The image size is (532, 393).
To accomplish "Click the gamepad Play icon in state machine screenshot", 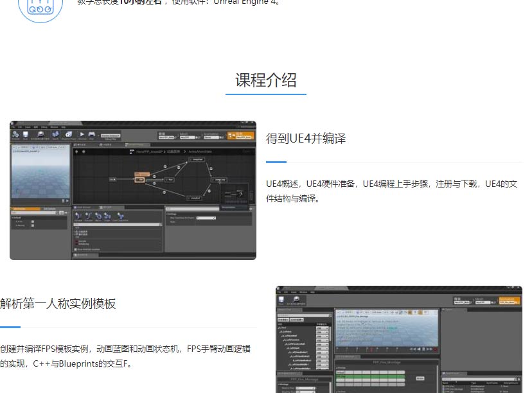I will click(x=92, y=135).
